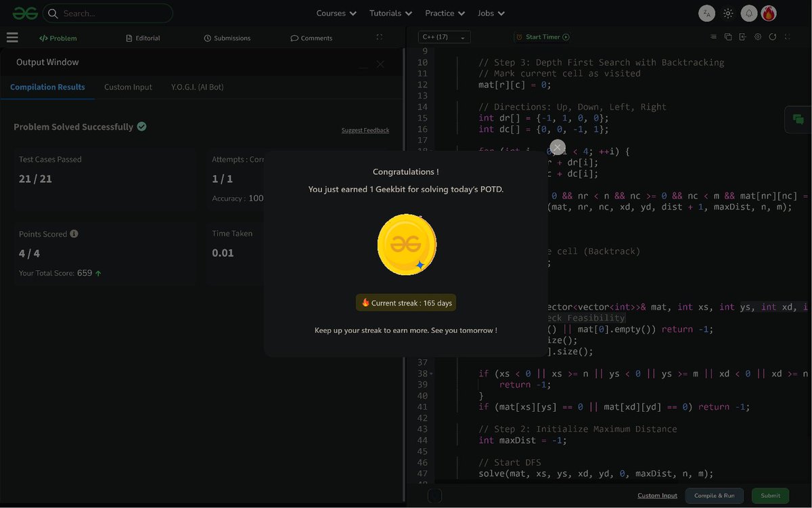This screenshot has height=508, width=812.
Task: Copy code using the copy icon
Action: [728, 37]
